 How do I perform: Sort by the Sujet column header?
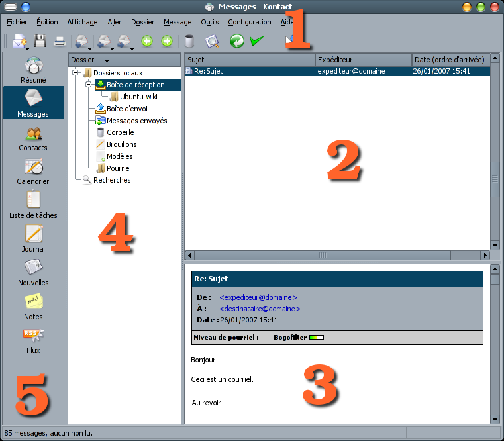click(250, 60)
